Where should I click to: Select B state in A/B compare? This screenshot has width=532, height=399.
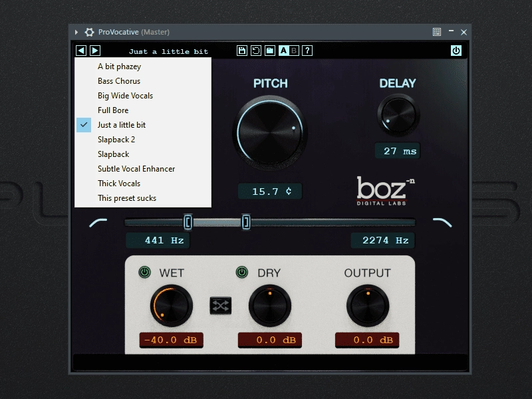click(x=294, y=51)
